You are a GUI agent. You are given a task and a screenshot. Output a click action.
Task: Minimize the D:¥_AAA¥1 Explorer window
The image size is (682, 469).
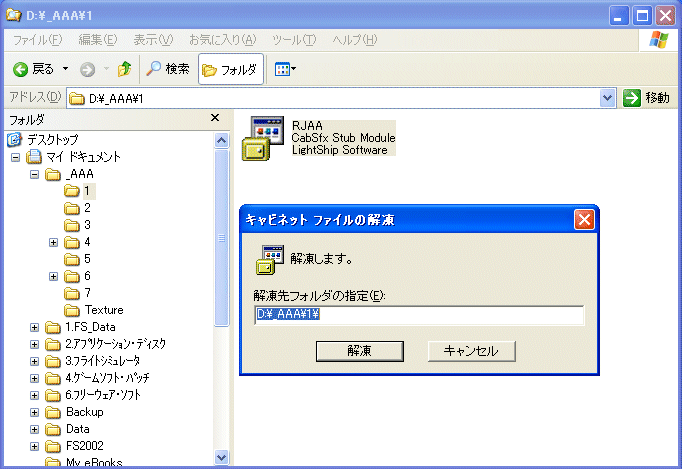click(618, 16)
